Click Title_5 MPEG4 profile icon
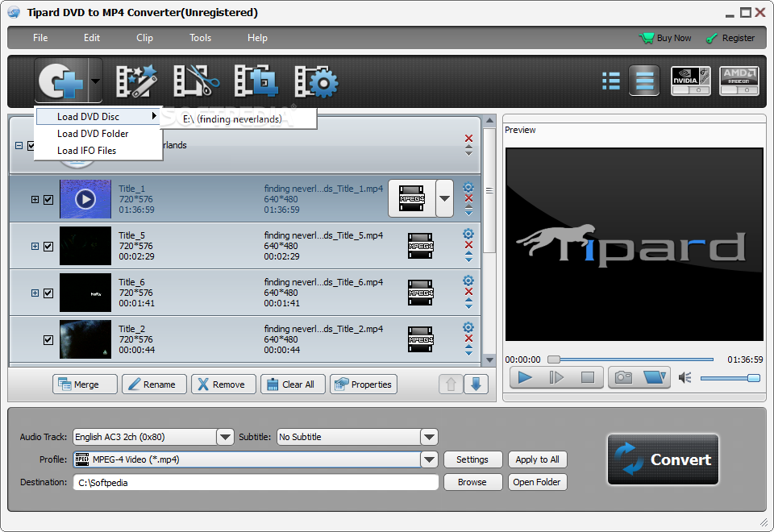 point(421,246)
